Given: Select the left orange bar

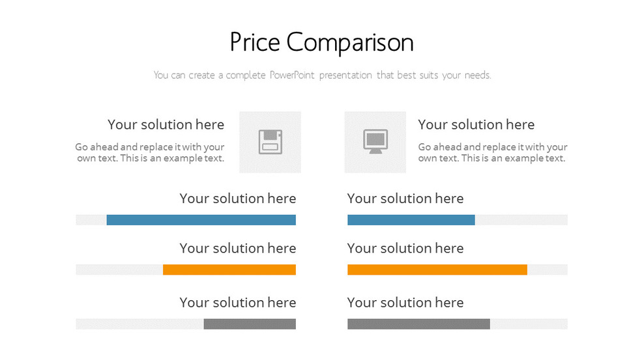Looking at the screenshot, I should tap(229, 270).
